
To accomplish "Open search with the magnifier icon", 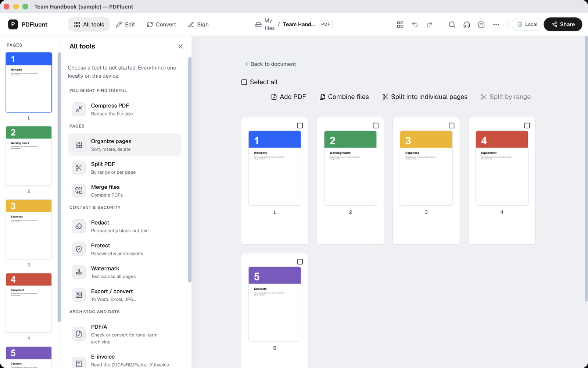I will 452,24.
